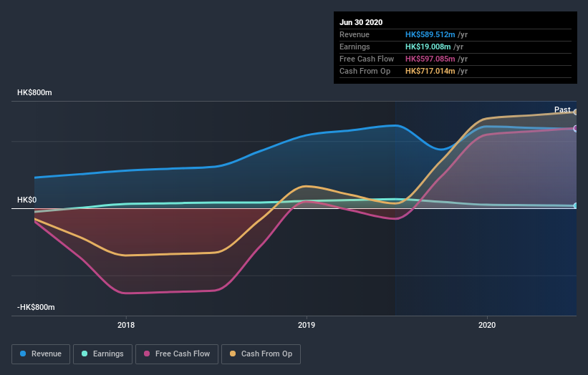Click the HK$717.014m cash from op value
Viewport: 588px width, 375px height.
tap(430, 71)
